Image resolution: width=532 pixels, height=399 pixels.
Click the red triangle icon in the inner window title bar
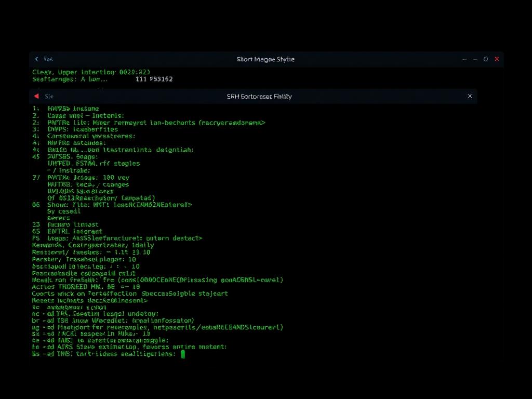click(37, 96)
